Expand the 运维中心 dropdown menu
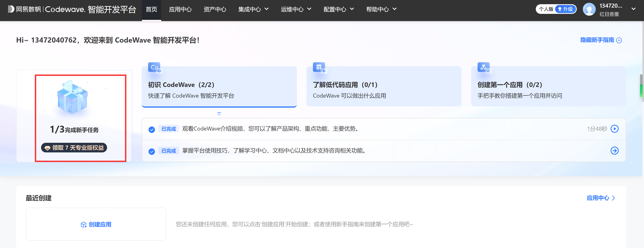Screen dimensions: 644x248 [x=296, y=9]
